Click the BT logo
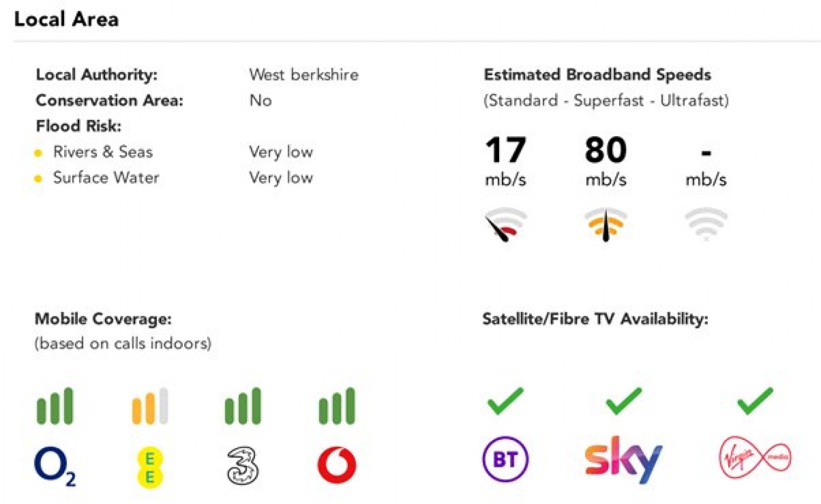Image resolution: width=821 pixels, height=504 pixels. click(x=505, y=459)
